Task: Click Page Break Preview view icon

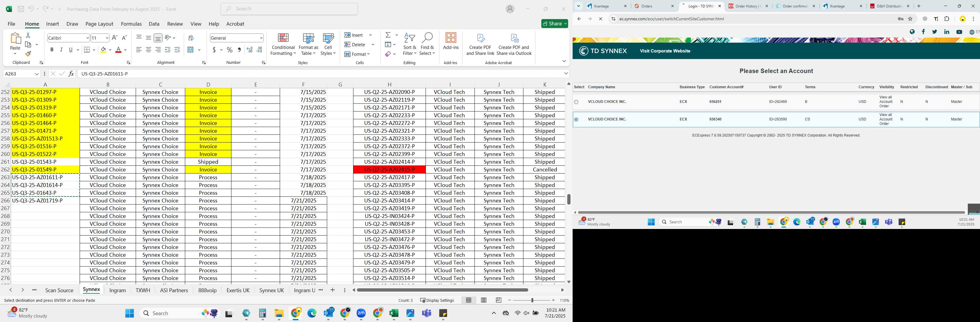Action: tap(498, 300)
